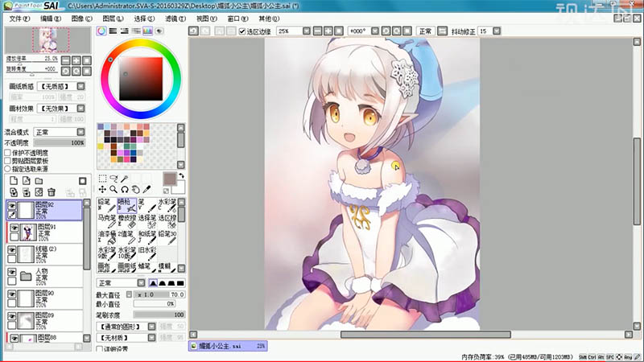Open 通常的圆形 brush shape dropdown
644x362 pixels.
[x=151, y=327]
